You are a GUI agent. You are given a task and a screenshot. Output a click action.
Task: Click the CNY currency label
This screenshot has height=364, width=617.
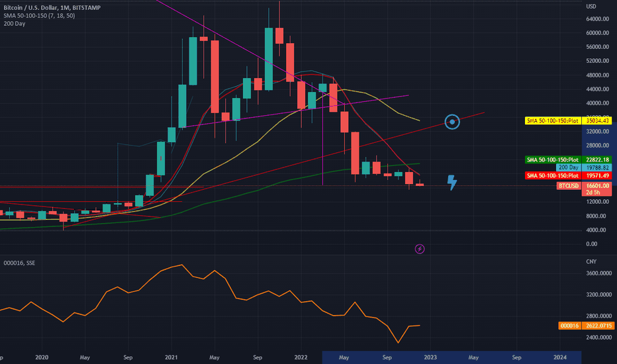pyautogui.click(x=591, y=261)
